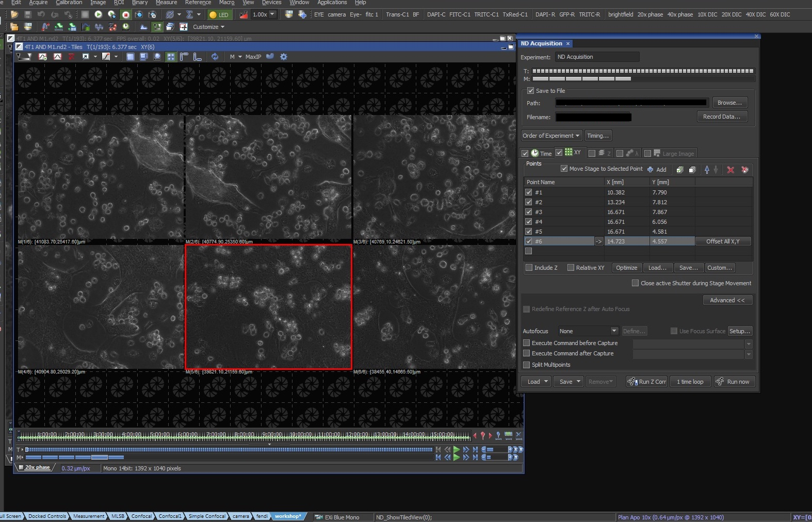
Task: Open the Calibration menu
Action: (69, 3)
